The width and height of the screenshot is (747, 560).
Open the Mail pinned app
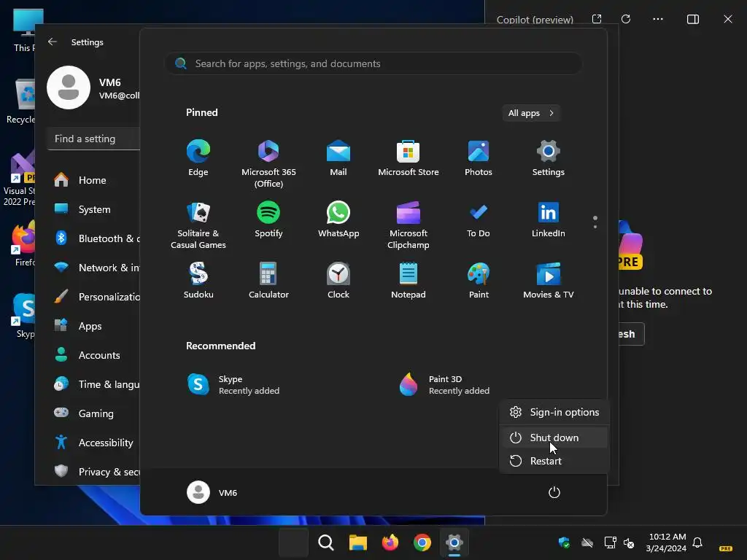[x=338, y=158]
